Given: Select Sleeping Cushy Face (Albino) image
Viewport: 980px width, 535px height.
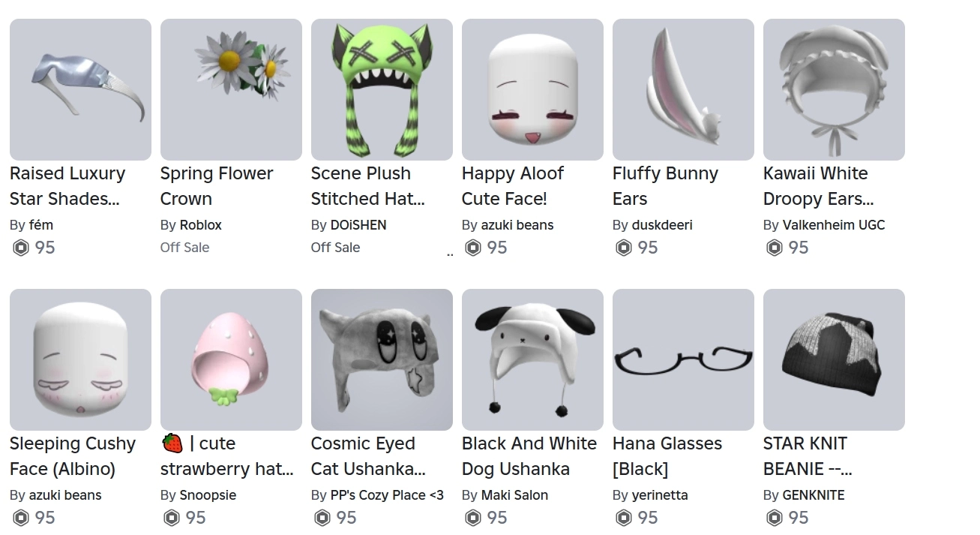Looking at the screenshot, I should tap(80, 359).
